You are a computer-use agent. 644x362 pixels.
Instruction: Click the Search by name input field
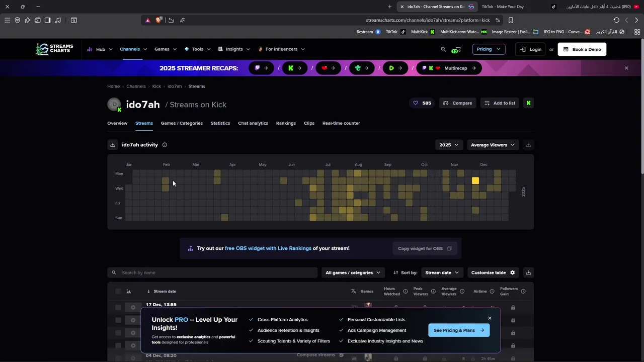pyautogui.click(x=212, y=273)
